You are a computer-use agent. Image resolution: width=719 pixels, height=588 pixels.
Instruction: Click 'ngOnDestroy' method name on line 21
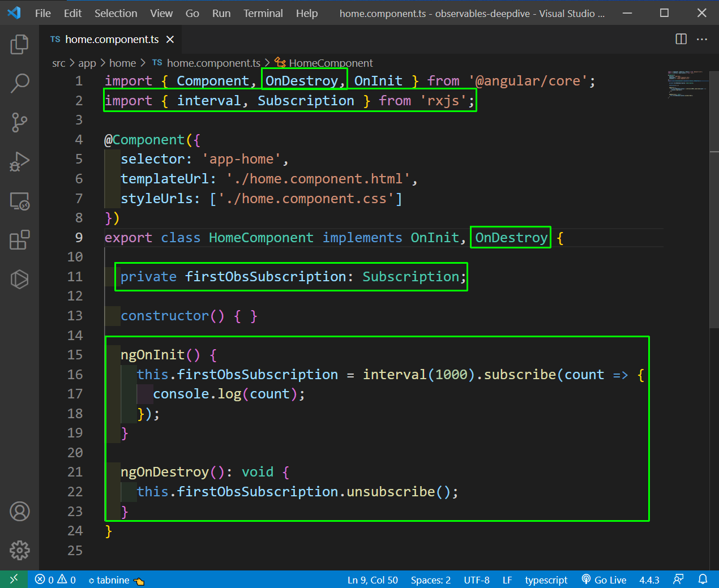point(165,472)
